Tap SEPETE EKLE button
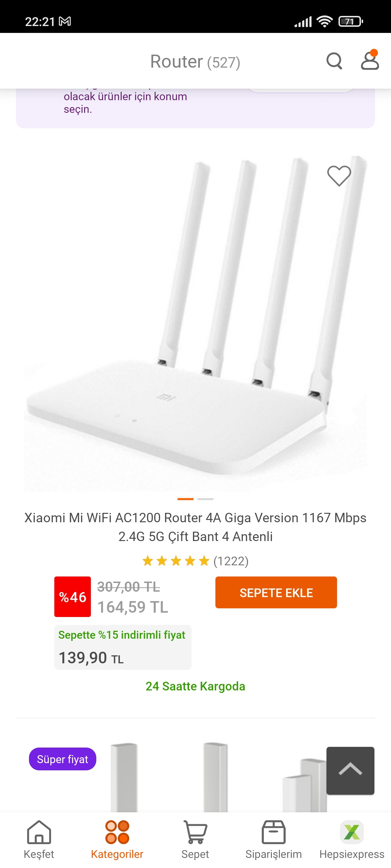The image size is (391, 868). coord(276,592)
